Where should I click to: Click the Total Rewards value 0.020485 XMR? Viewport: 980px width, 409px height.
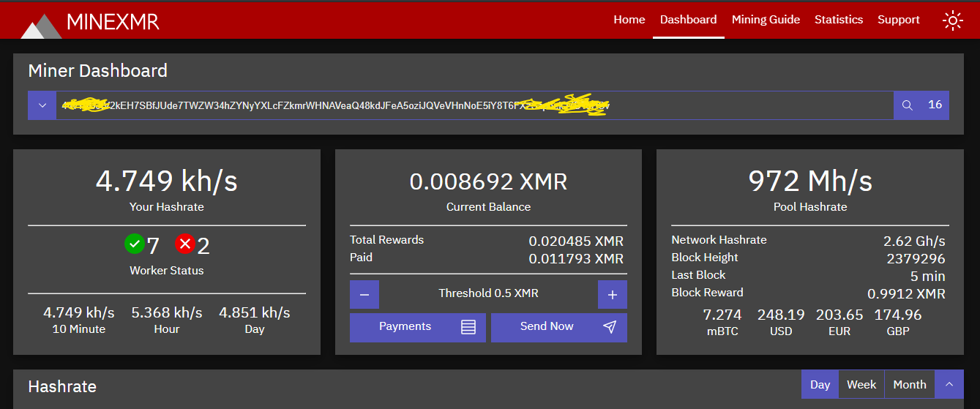576,241
